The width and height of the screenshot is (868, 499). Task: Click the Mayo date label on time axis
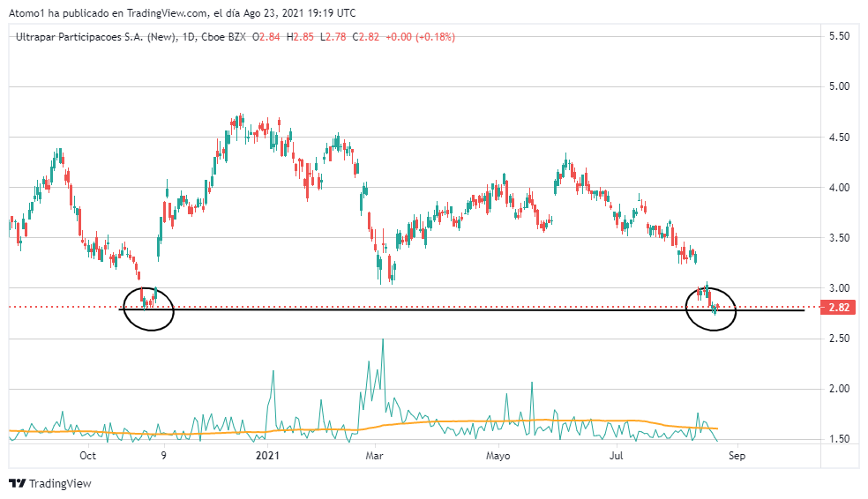(x=498, y=456)
